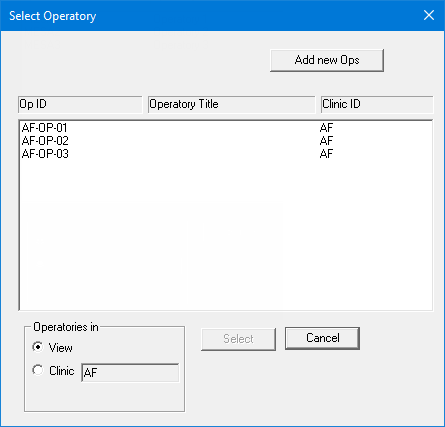Click the Op ID column header

[x=80, y=104]
